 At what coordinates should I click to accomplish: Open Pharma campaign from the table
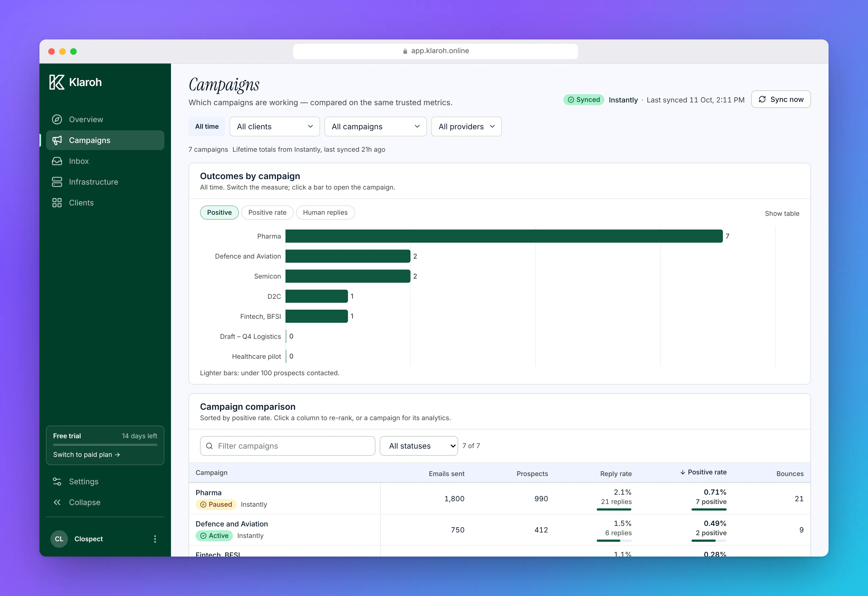(209, 493)
